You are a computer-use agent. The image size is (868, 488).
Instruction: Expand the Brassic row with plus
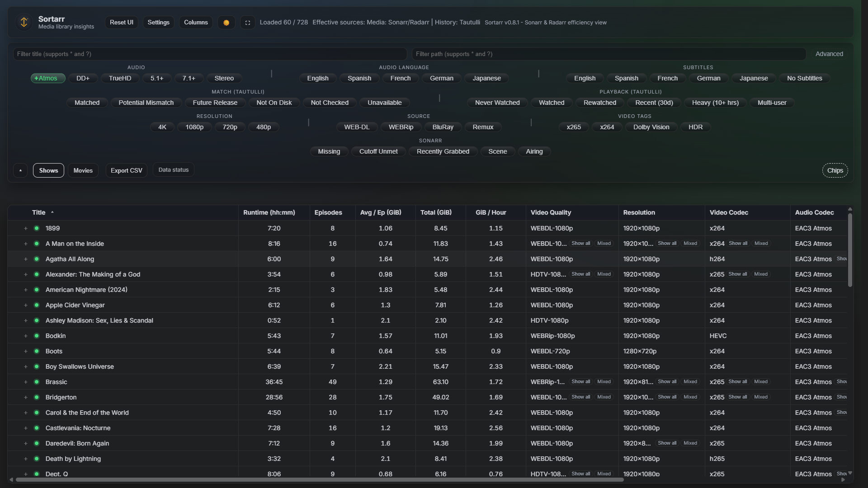[26, 382]
